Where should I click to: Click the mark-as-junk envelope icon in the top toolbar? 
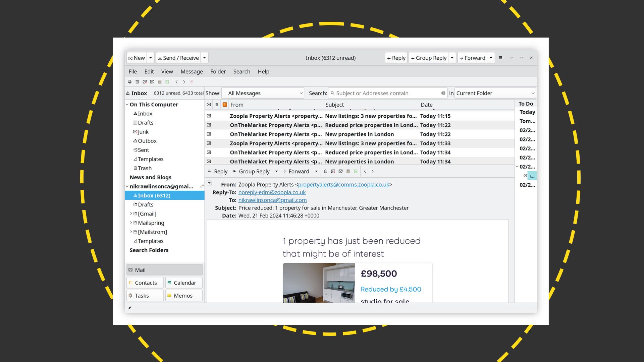(145, 82)
